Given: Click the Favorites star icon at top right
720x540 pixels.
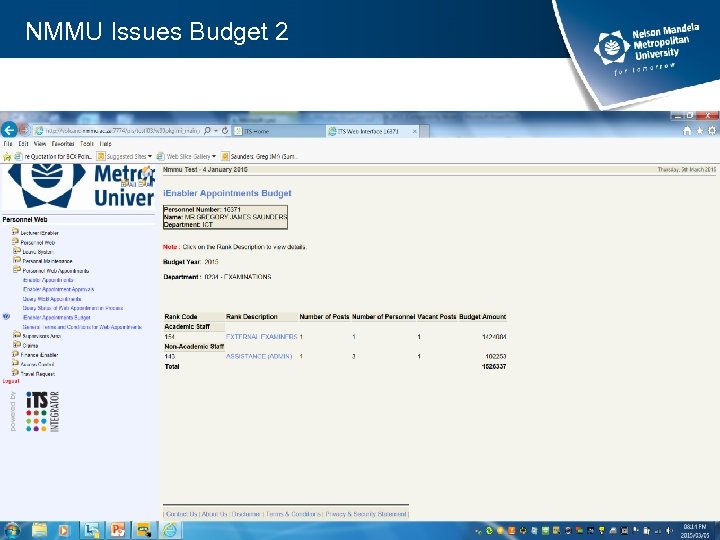Looking at the screenshot, I should tap(699, 131).
